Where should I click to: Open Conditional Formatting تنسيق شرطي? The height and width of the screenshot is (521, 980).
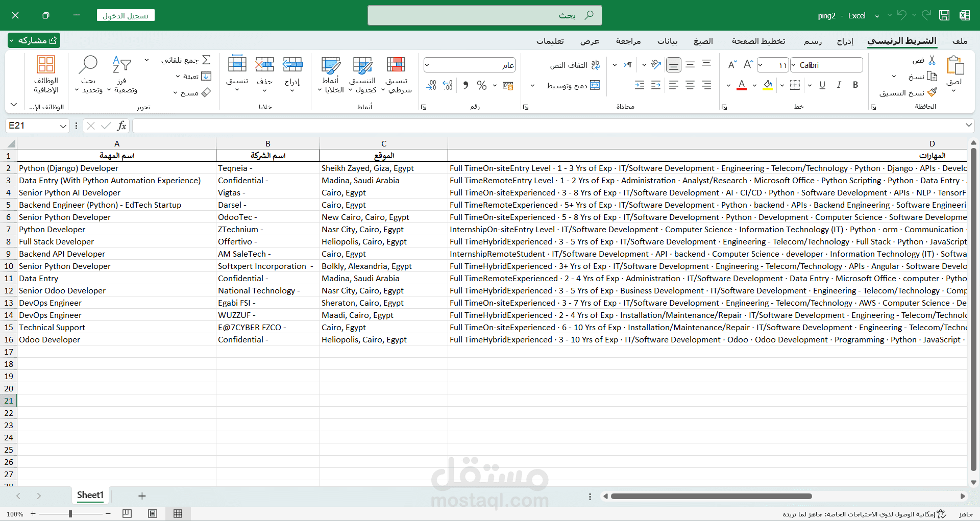pyautogui.click(x=396, y=75)
